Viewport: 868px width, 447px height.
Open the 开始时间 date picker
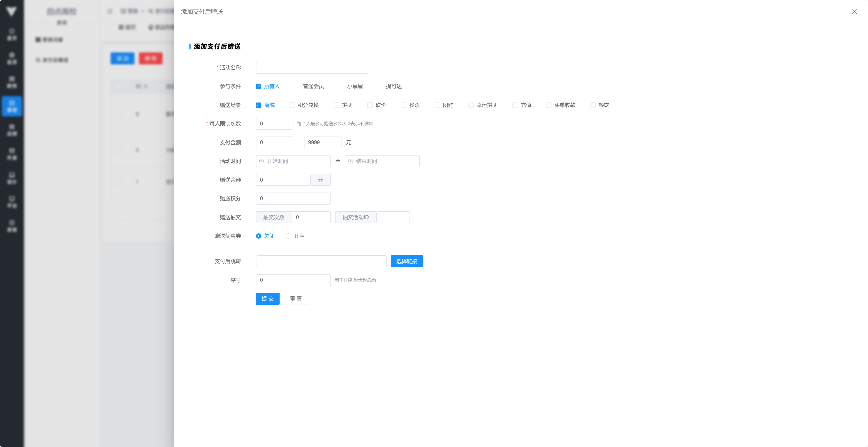tap(297, 161)
